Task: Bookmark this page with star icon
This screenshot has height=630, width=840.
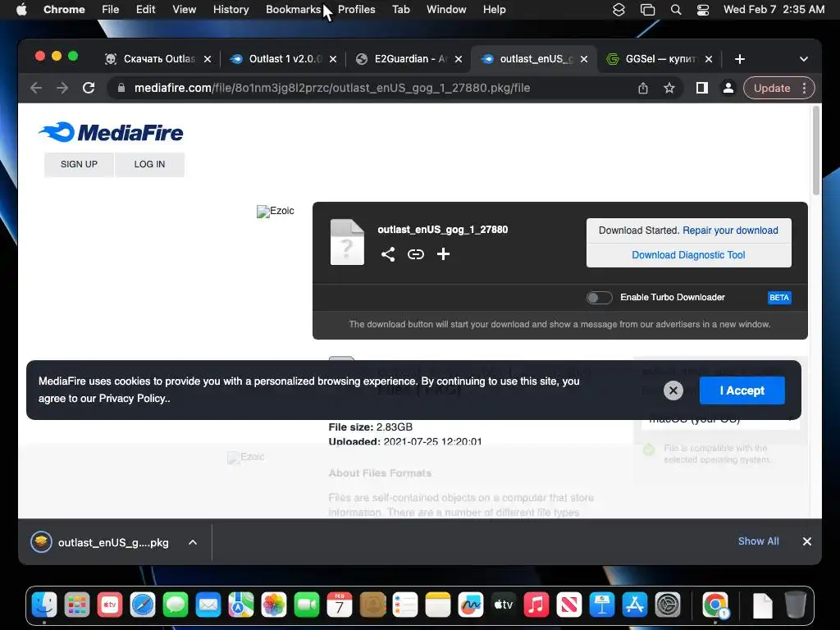Action: [x=669, y=88]
